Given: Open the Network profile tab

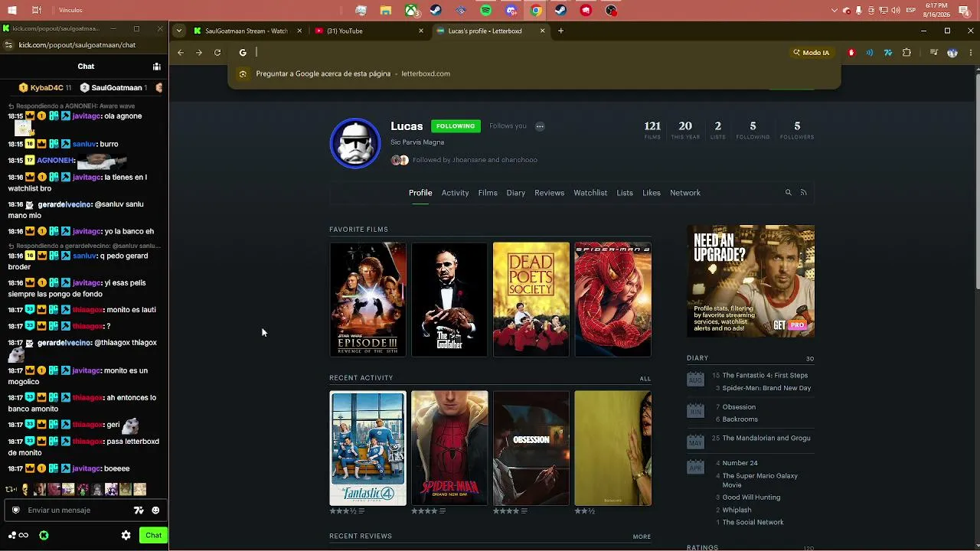Looking at the screenshot, I should click(685, 193).
